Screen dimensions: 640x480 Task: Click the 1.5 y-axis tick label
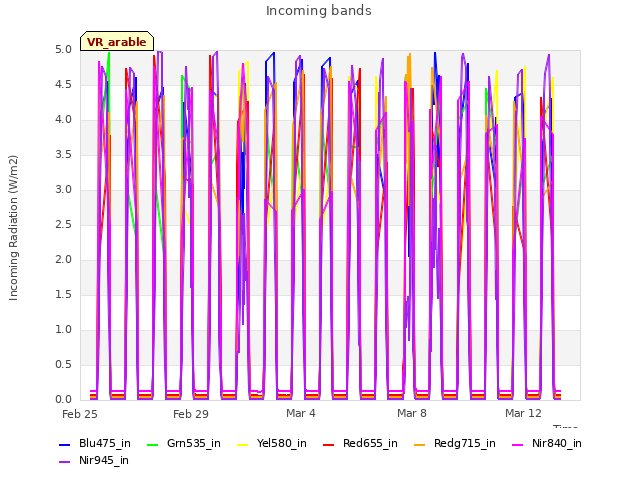(x=63, y=295)
